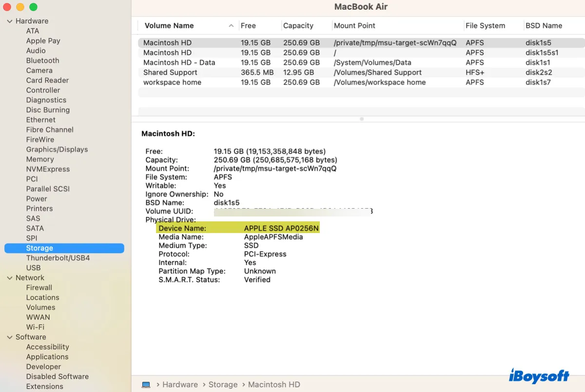The height and width of the screenshot is (392, 585).
Task: Click BSD name disk2s2 cell
Action: (539, 72)
